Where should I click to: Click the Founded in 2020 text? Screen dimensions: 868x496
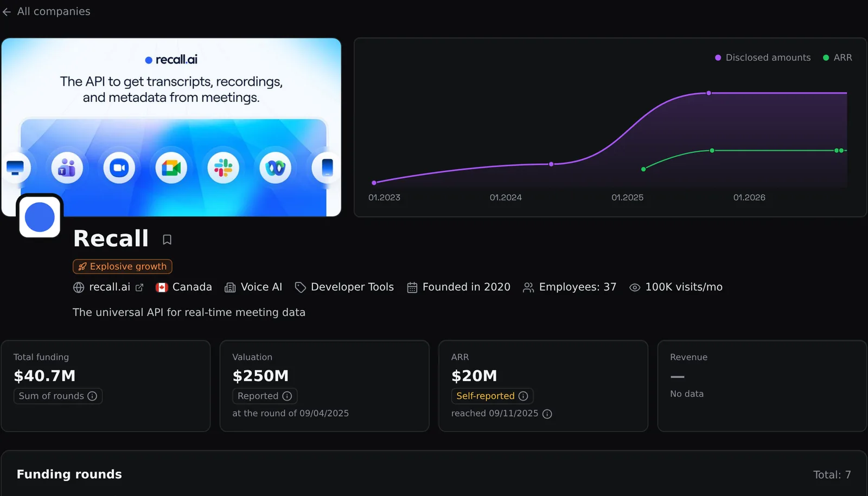click(467, 287)
